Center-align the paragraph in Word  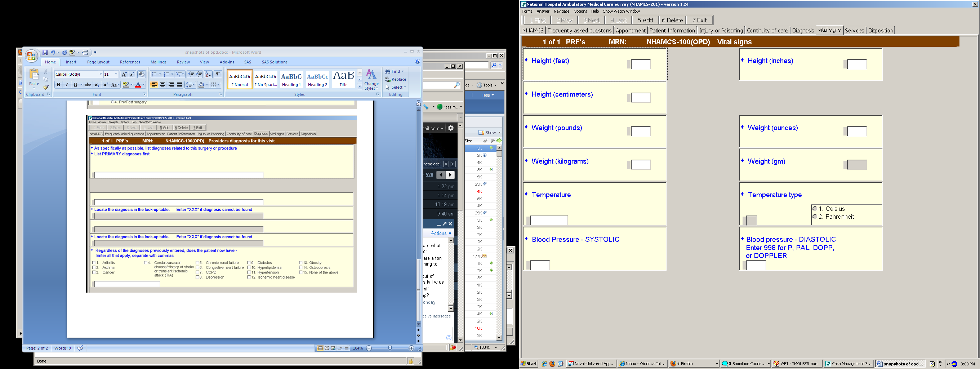(162, 85)
